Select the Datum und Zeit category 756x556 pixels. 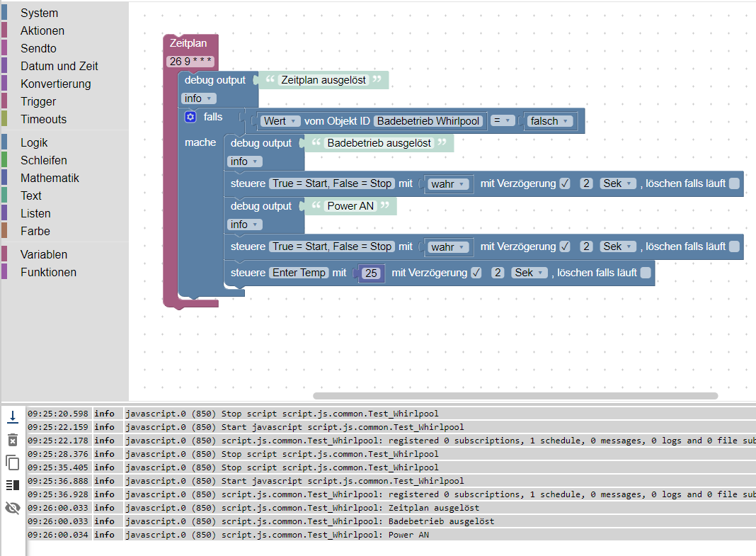click(59, 66)
